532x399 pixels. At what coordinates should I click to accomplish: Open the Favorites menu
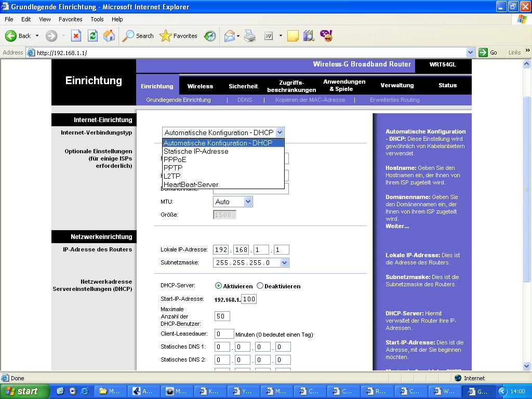(70, 19)
